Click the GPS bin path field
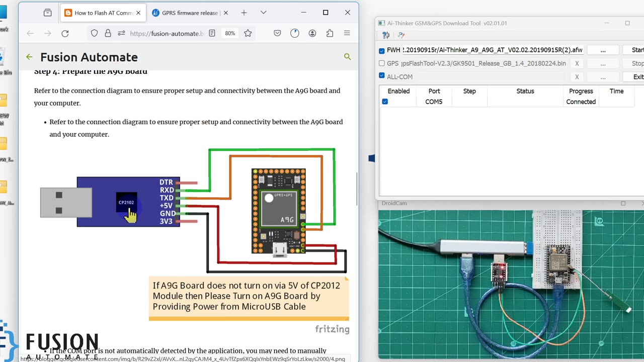The image size is (644, 362). [x=483, y=64]
